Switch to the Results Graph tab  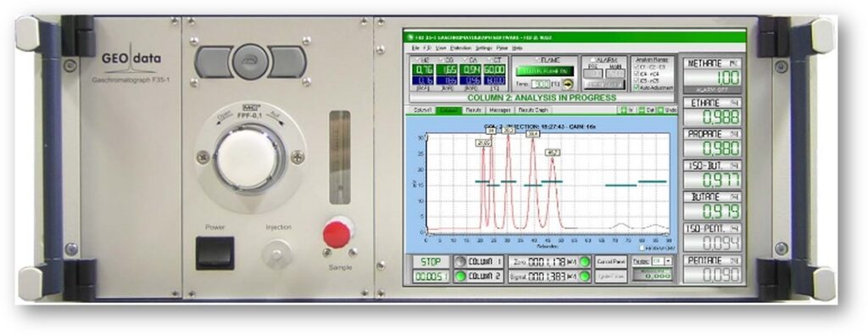(532, 110)
